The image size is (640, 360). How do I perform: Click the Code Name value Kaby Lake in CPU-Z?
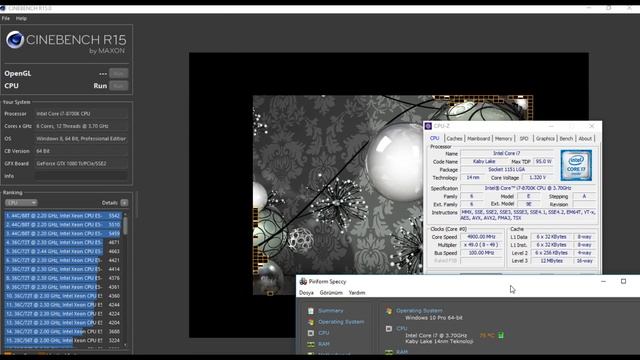coord(484,162)
